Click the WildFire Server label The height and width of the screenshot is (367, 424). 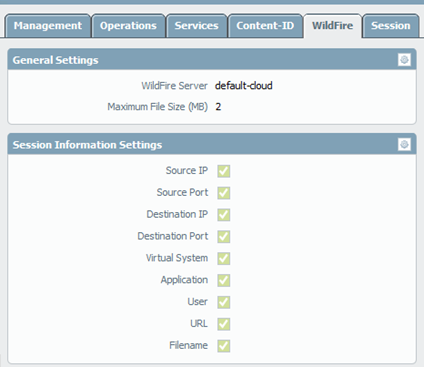click(174, 86)
